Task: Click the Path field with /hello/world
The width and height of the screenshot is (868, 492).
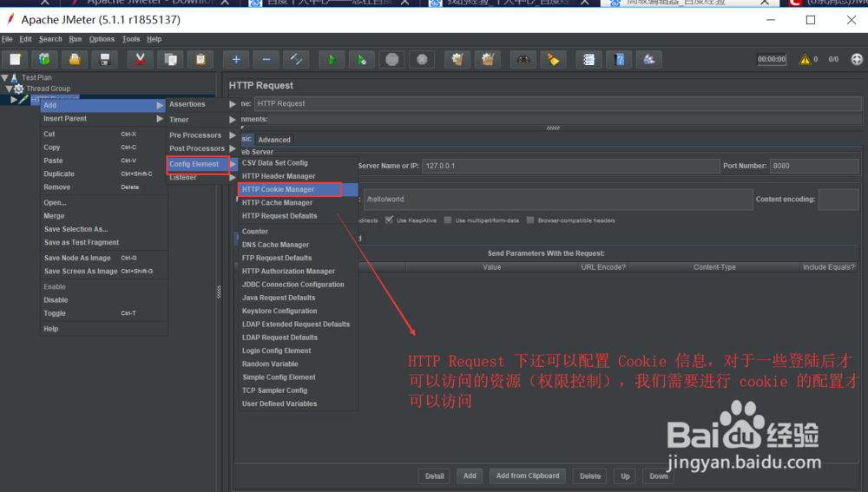Action: (x=558, y=200)
